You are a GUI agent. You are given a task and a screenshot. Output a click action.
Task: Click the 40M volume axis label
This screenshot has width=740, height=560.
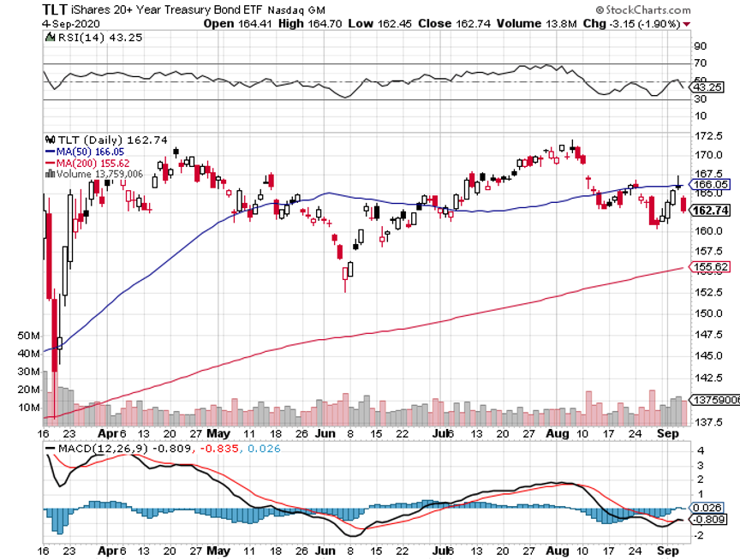(28, 354)
